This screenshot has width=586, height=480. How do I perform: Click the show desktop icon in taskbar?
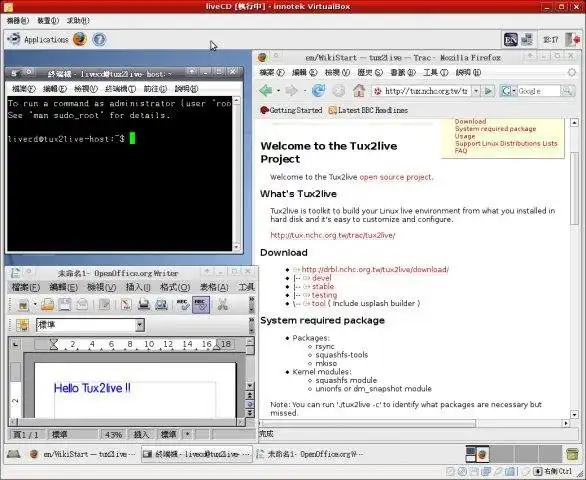click(13, 454)
